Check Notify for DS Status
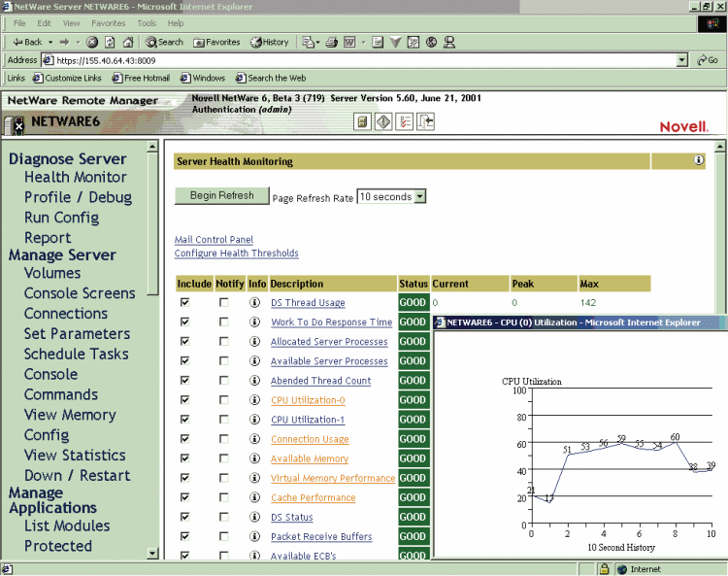This screenshot has width=728, height=576. [x=224, y=517]
